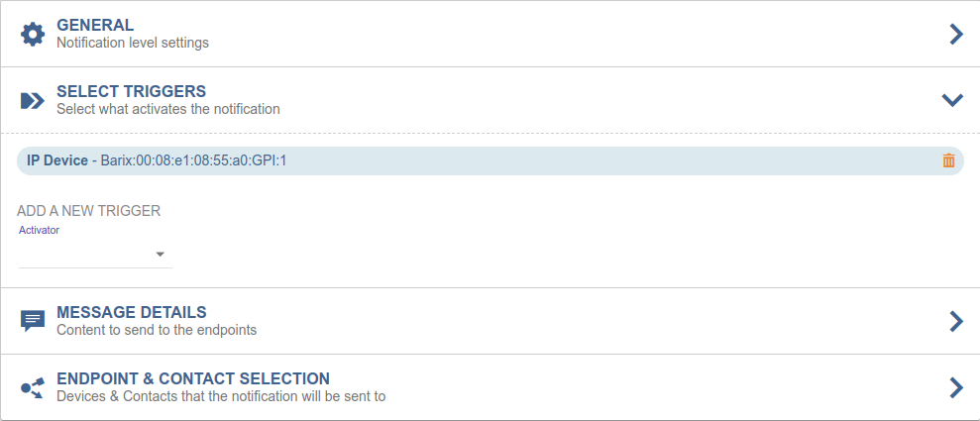The width and height of the screenshot is (980, 421).
Task: Open the MESSAGE DETAILS heading
Action: tap(131, 312)
